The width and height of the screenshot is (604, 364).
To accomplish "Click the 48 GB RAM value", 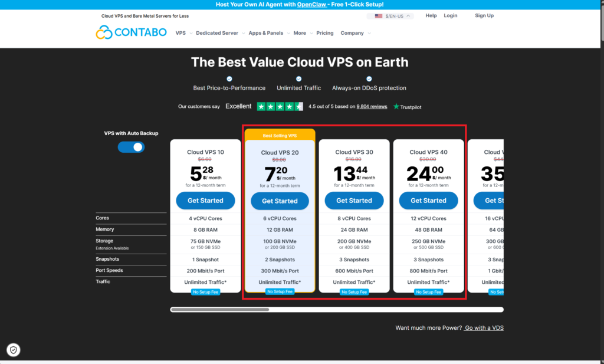I will pyautogui.click(x=428, y=229).
